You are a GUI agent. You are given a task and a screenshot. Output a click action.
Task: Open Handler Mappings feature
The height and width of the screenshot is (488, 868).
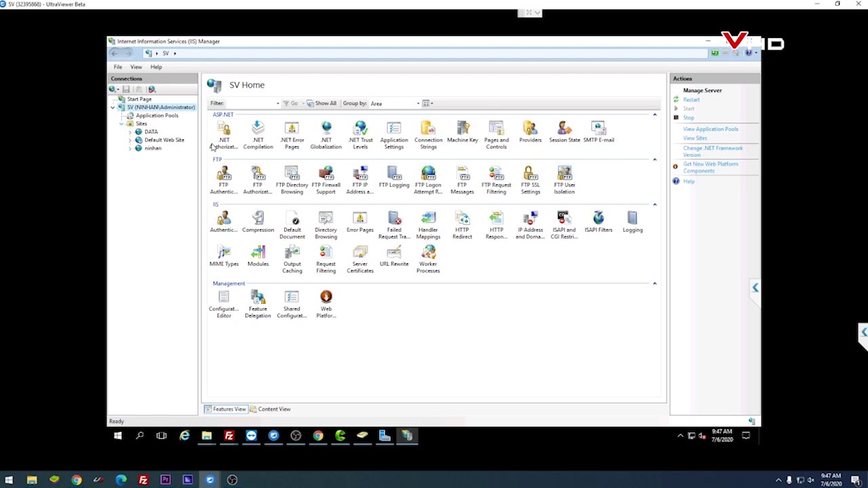pos(428,225)
